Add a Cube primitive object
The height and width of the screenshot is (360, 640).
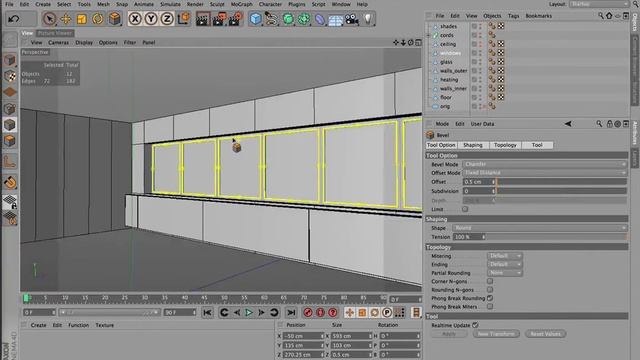coord(256,19)
